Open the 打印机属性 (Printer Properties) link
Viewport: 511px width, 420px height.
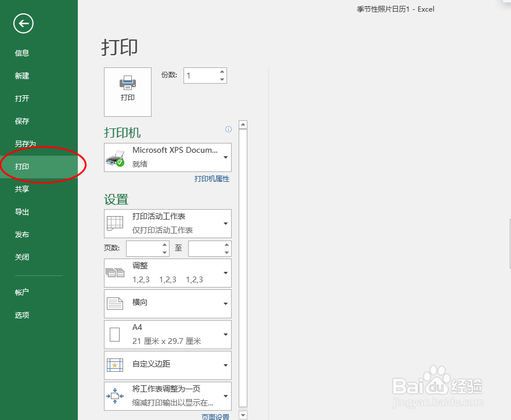coord(211,179)
